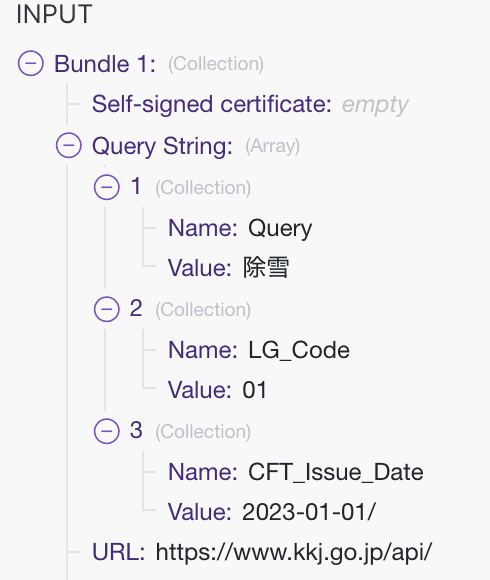490x580 pixels.
Task: Click the kkj.go.jp API URL value
Action: coord(294,553)
